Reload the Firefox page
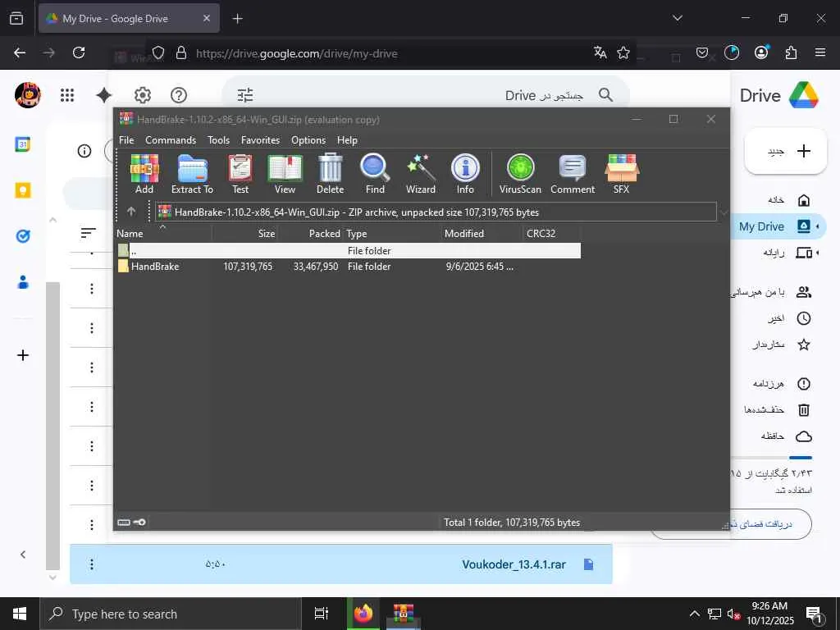 [x=79, y=52]
